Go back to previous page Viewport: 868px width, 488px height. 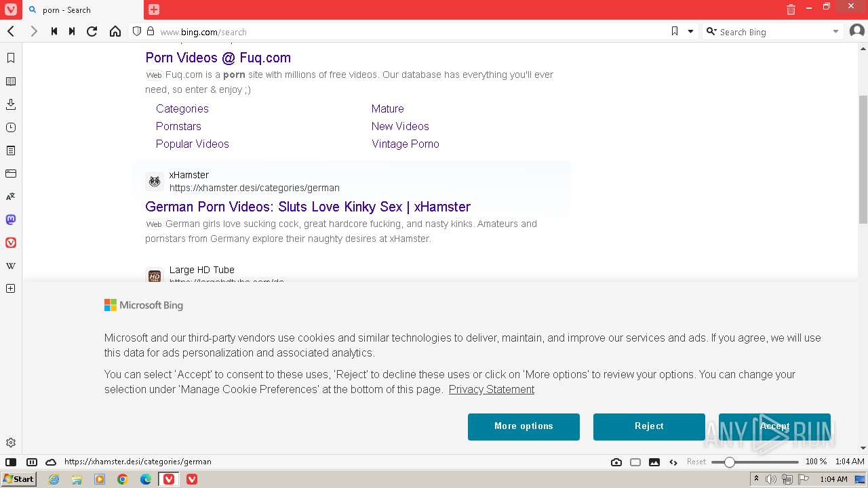point(11,31)
